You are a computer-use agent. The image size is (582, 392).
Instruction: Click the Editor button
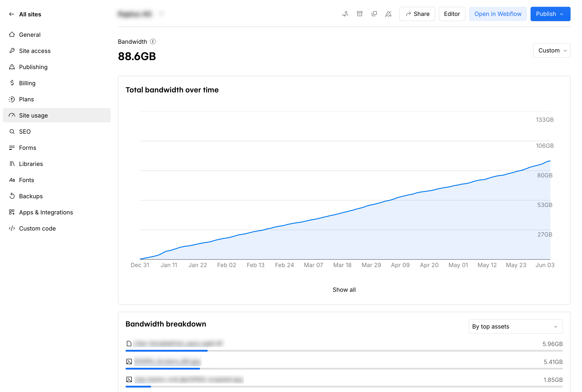coord(452,14)
